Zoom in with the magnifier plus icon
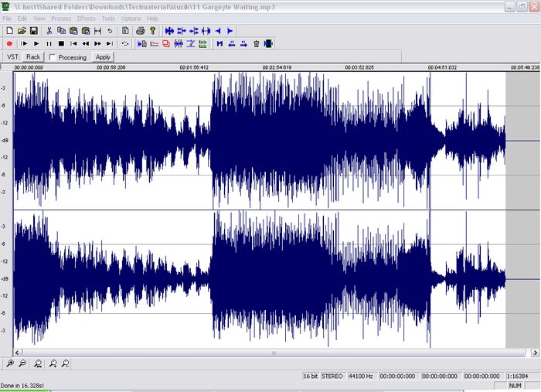Image resolution: width=541 pixels, height=392 pixels. tap(9, 363)
